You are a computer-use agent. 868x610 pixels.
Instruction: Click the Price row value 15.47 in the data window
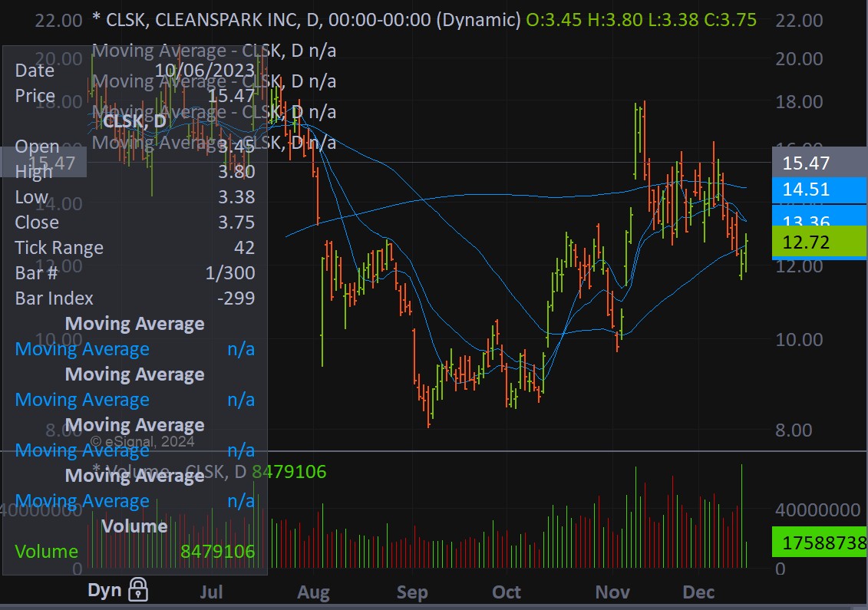231,96
